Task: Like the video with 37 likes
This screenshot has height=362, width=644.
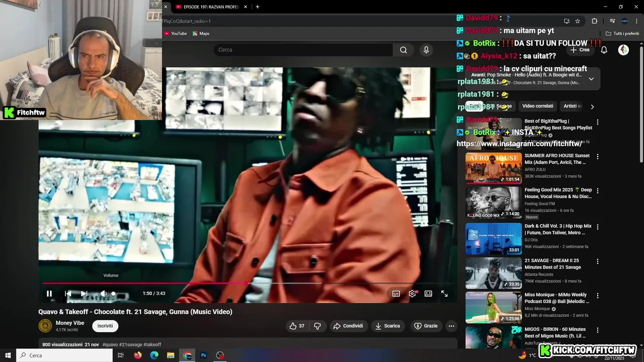Action: (x=296, y=326)
